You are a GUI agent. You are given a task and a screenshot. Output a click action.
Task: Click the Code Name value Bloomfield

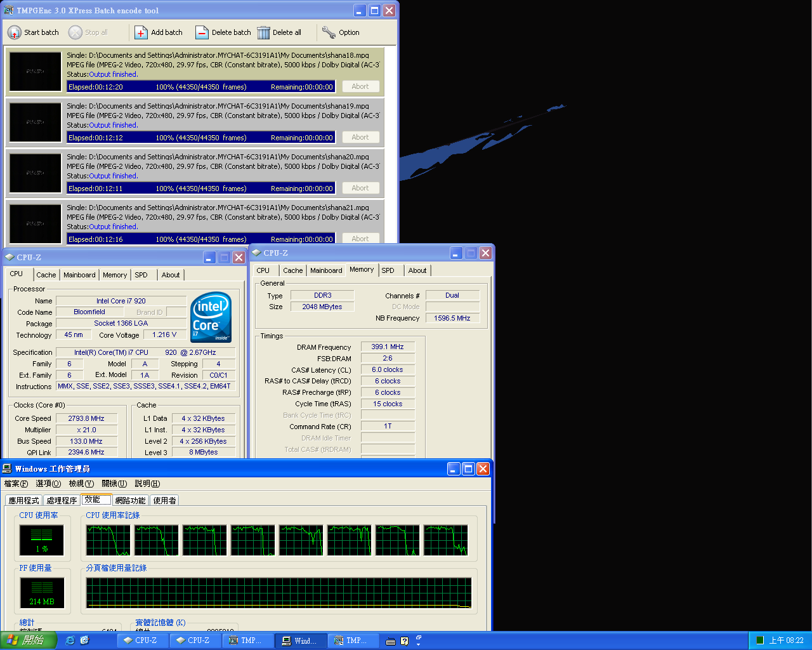89,312
